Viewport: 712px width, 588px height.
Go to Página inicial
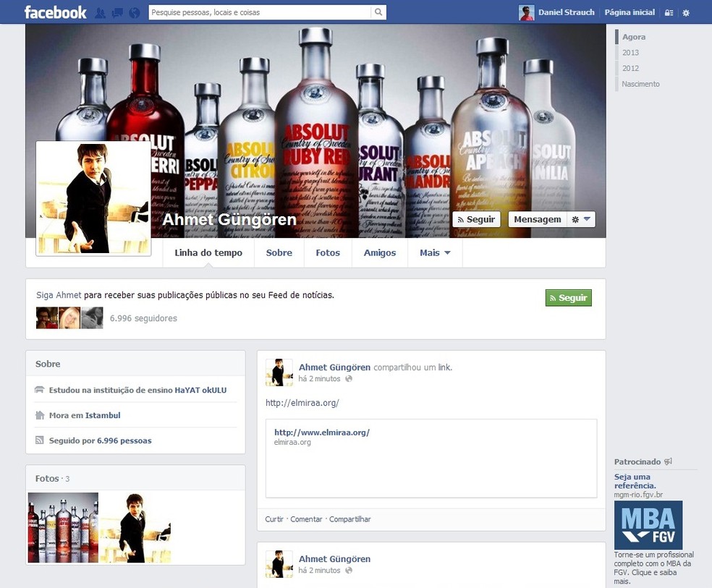point(630,12)
